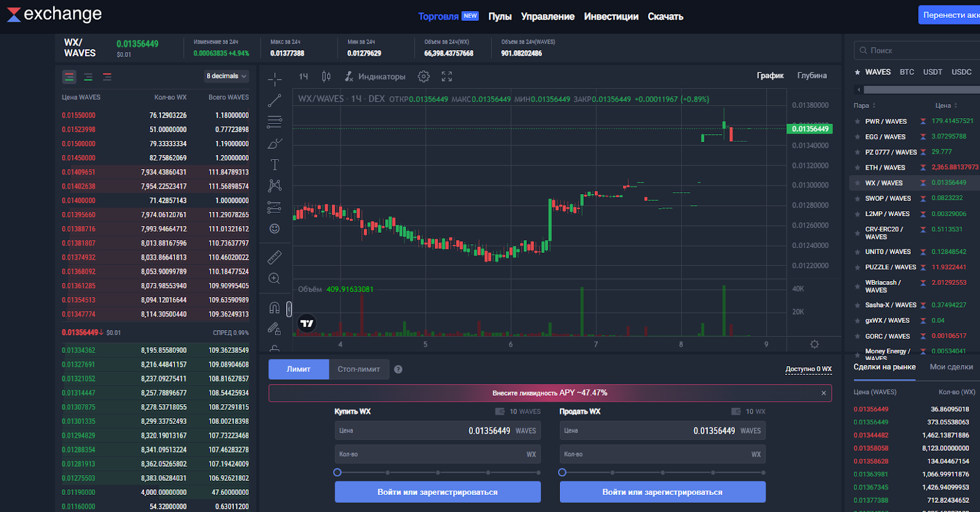
Task: Toggle magnet mode on chart
Action: (x=274, y=308)
